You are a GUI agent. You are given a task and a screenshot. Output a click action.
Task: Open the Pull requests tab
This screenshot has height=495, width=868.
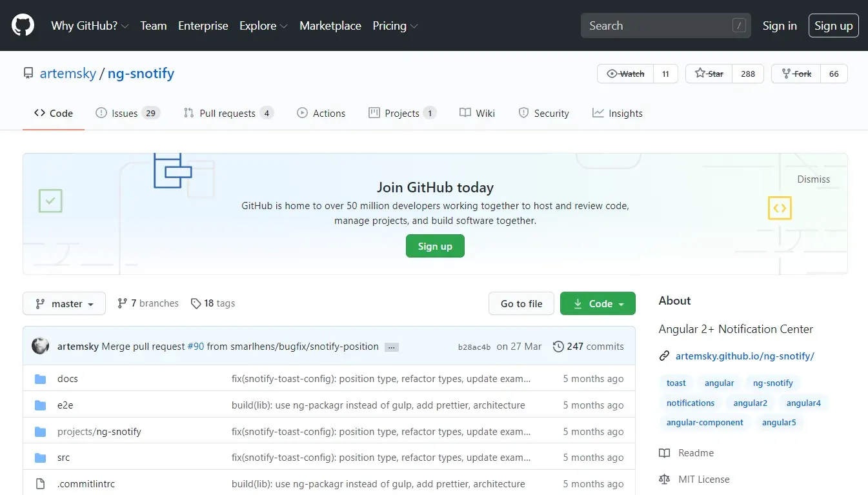pyautogui.click(x=228, y=113)
